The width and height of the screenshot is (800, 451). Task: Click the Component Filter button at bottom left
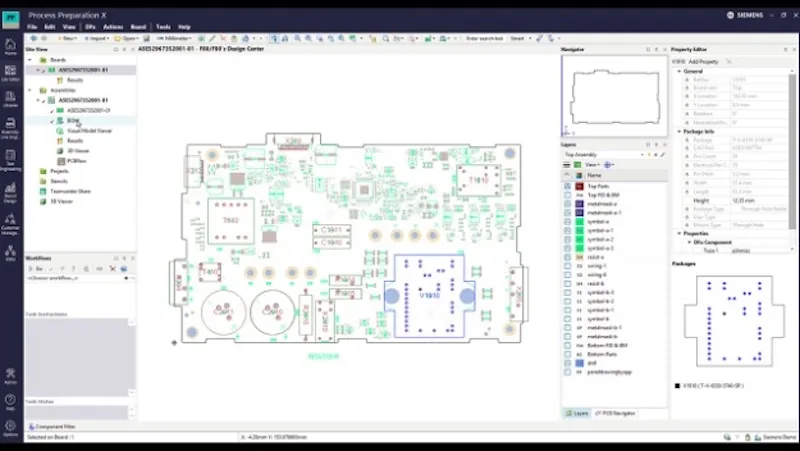click(x=52, y=427)
